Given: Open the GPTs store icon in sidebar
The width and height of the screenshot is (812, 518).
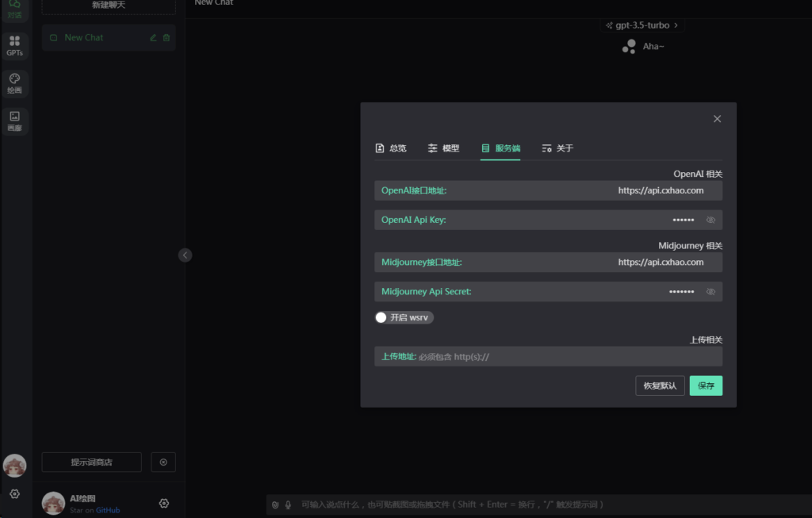Looking at the screenshot, I should tap(14, 45).
